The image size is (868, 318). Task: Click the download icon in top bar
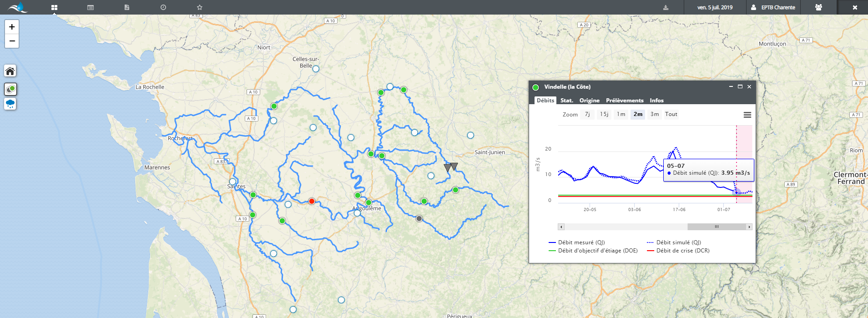tap(666, 7)
